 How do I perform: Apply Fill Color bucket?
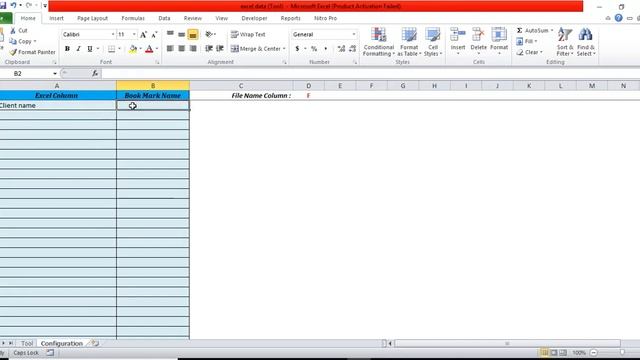(x=133, y=49)
